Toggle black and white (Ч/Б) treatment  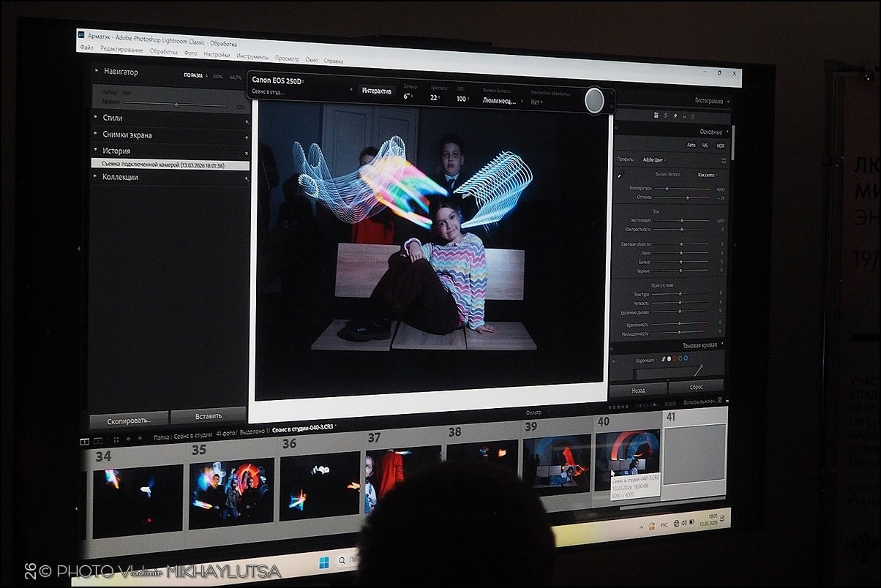(705, 146)
